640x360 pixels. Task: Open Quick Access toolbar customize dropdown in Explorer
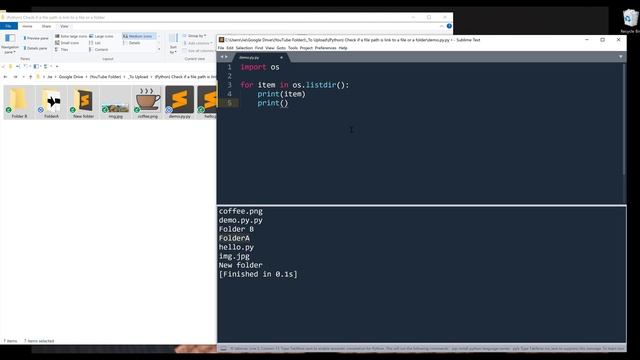(57, 66)
